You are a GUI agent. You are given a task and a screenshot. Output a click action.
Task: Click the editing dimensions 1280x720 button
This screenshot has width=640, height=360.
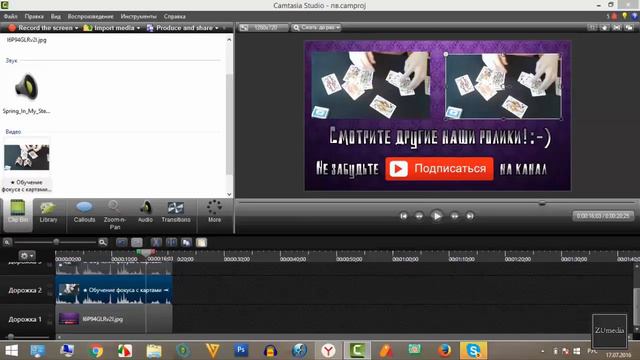click(264, 28)
